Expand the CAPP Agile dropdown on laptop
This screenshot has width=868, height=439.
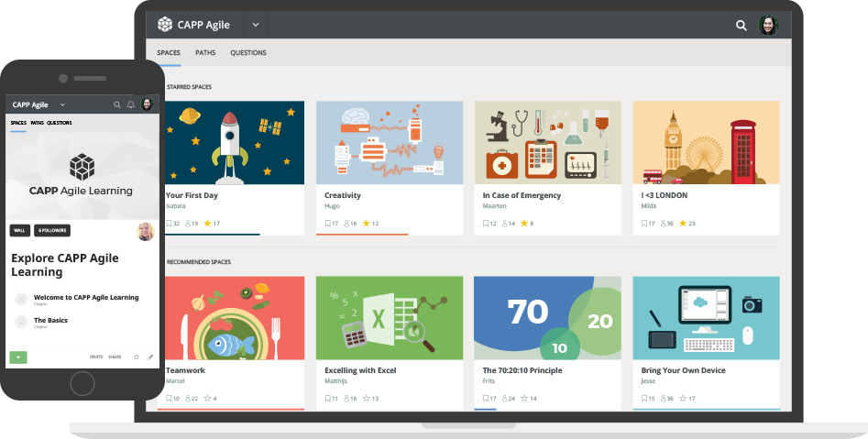pos(255,25)
